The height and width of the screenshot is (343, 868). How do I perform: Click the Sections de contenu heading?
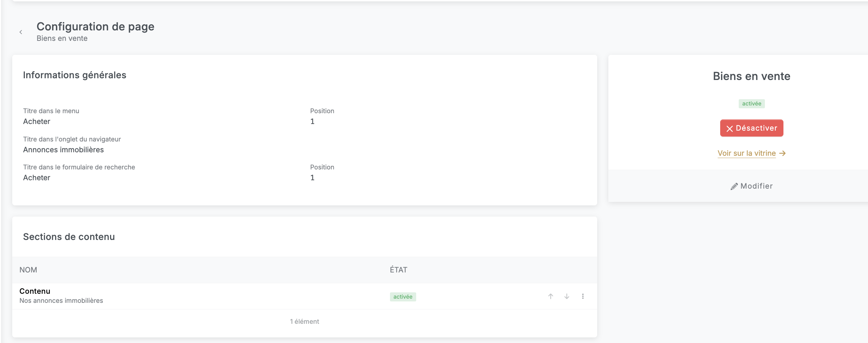(69, 237)
